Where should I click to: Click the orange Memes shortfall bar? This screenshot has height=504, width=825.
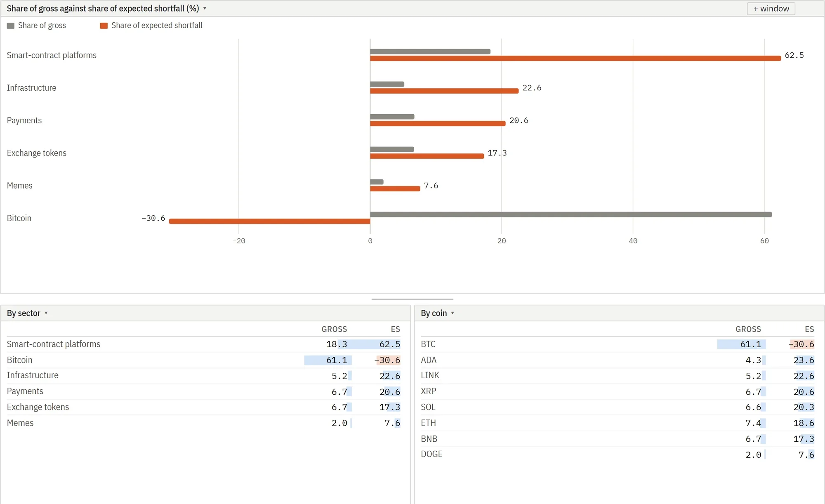[395, 189]
